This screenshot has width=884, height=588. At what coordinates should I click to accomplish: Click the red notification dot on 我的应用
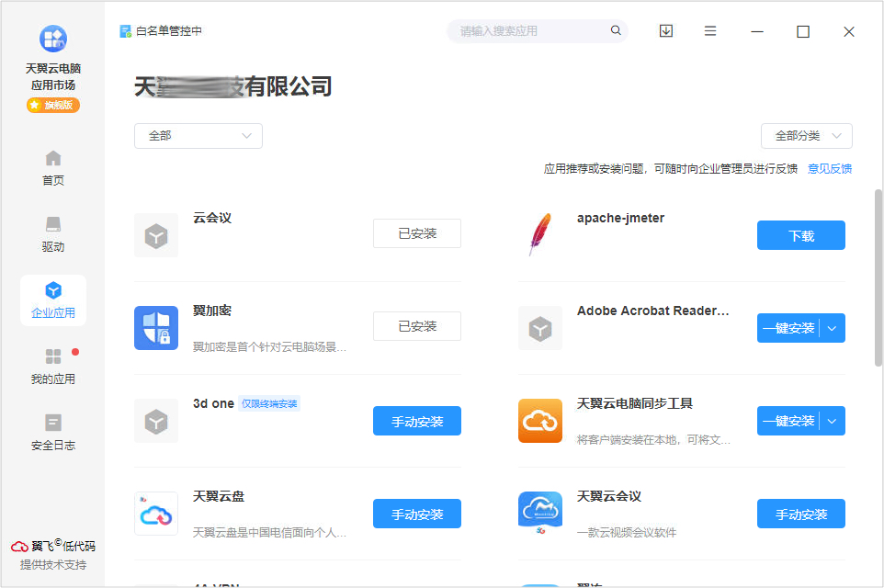(75, 353)
